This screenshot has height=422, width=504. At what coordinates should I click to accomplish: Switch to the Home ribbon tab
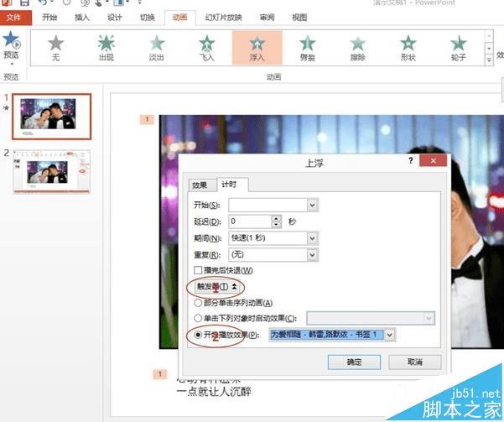tap(49, 18)
